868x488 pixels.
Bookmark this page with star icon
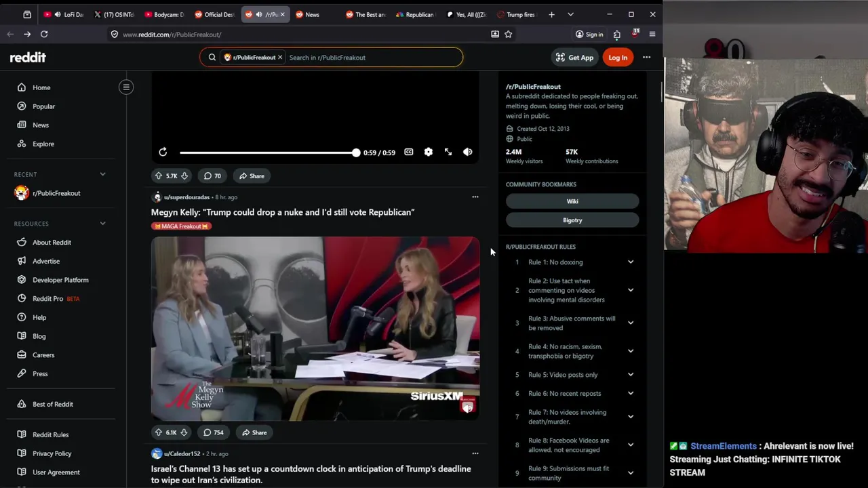pyautogui.click(x=508, y=34)
